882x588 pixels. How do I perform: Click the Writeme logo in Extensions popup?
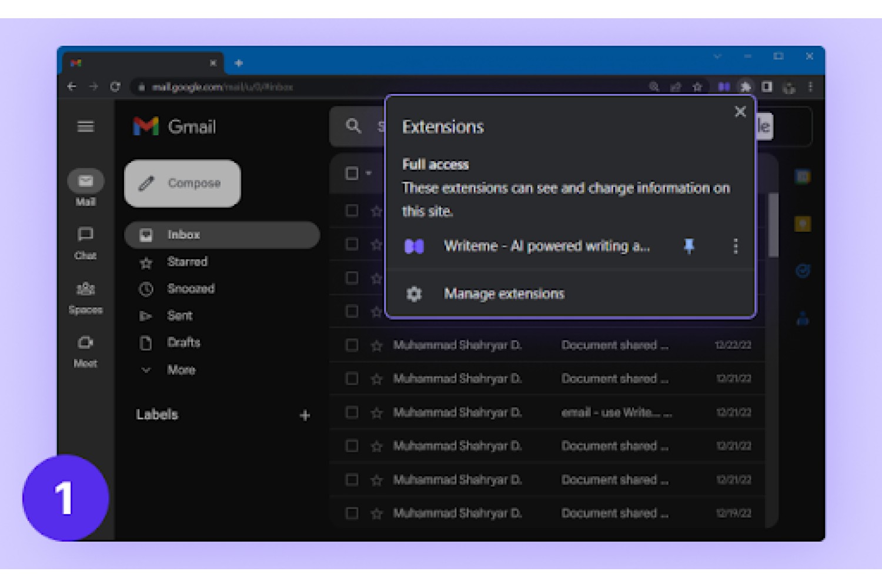[414, 246]
